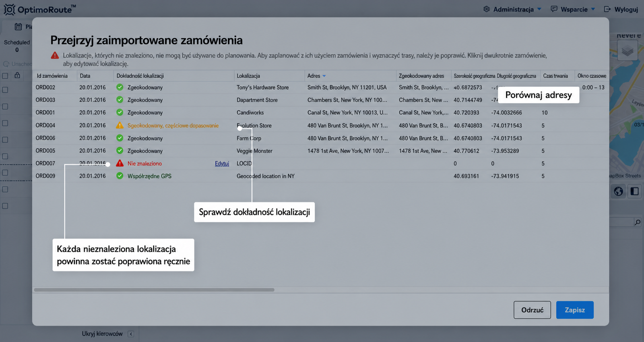The width and height of the screenshot is (644, 342).
Task: Click the Candiworks location cell
Action: (250, 112)
